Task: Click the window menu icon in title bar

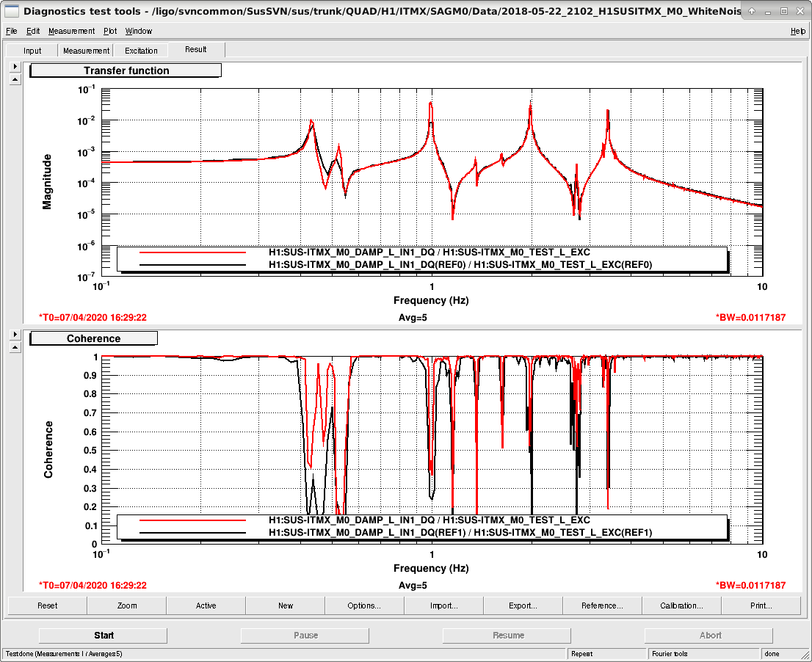Action: coord(11,10)
